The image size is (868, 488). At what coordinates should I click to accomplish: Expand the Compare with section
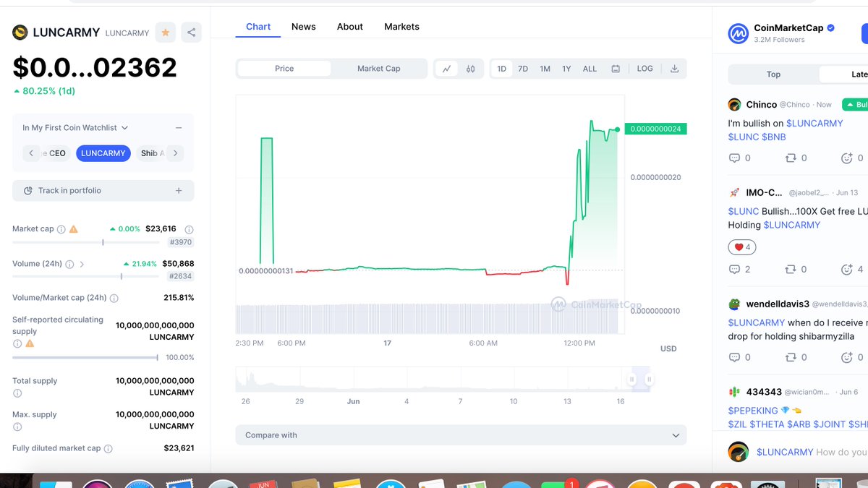[x=460, y=435]
